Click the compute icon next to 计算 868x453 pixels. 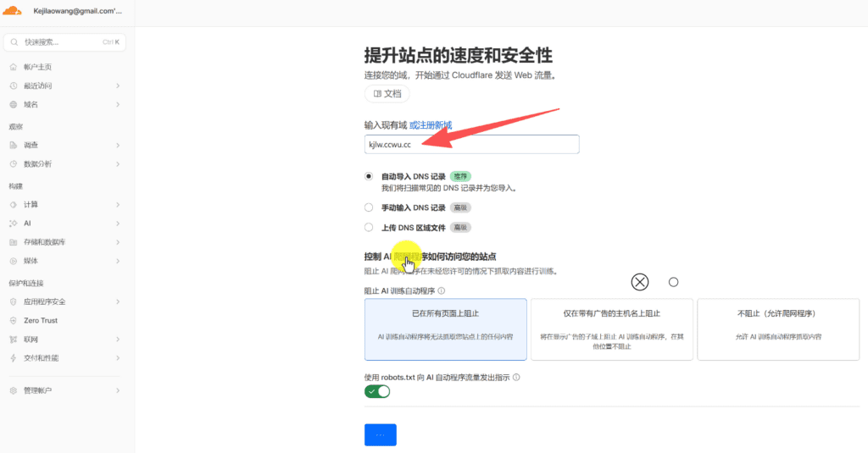pyautogui.click(x=14, y=205)
